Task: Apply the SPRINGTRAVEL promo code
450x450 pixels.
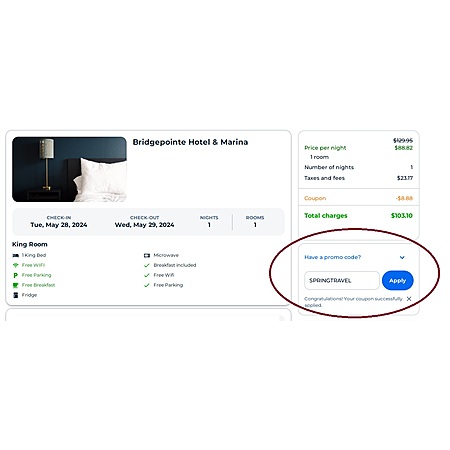Action: point(398,280)
